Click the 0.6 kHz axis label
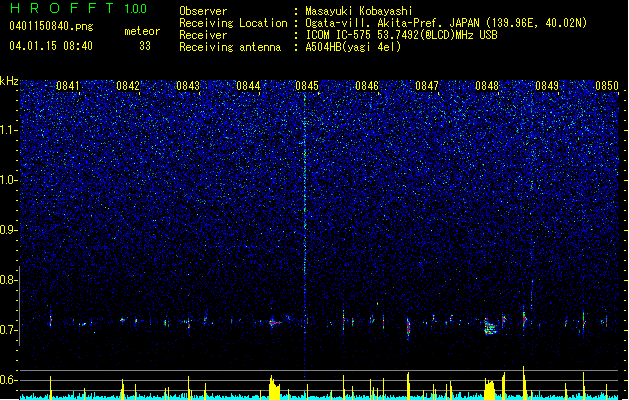 pyautogui.click(x=9, y=380)
